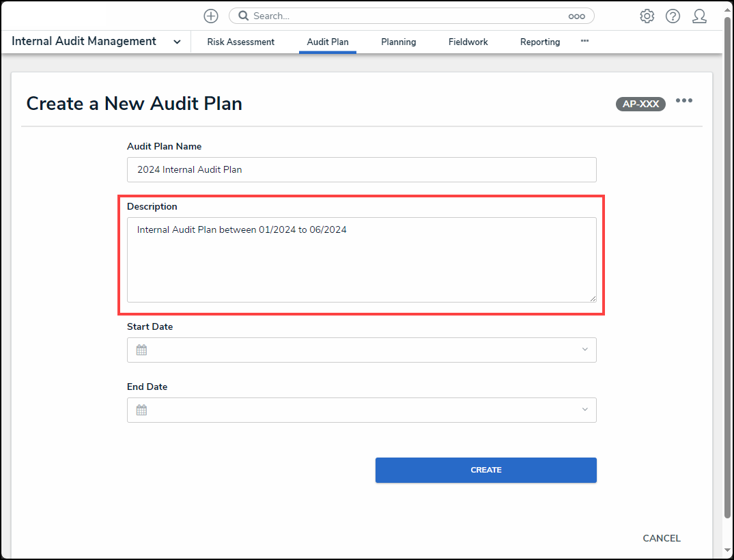Viewport: 734px width, 560px height.
Task: Expand the Internal Audit Management application dropdown
Action: pos(177,42)
